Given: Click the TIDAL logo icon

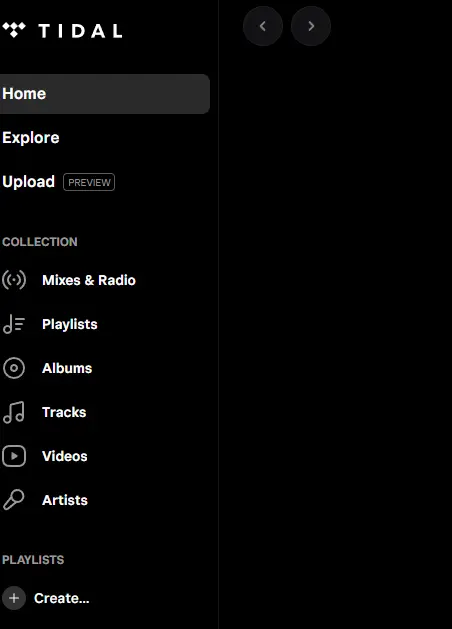Looking at the screenshot, I should click(14, 30).
